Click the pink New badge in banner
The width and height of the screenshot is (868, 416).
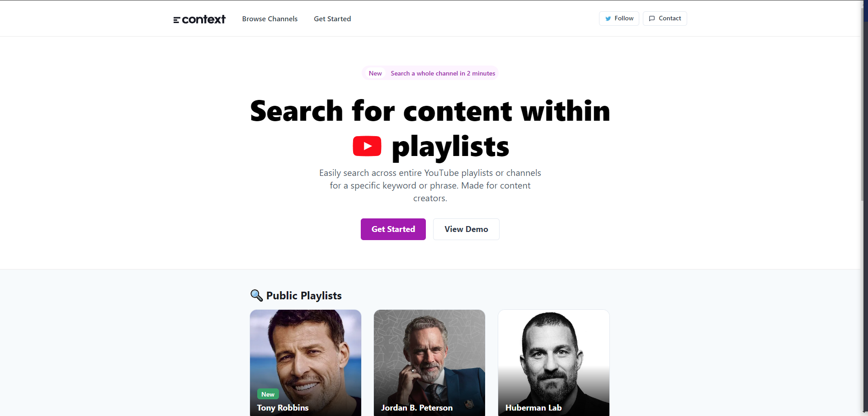click(375, 73)
